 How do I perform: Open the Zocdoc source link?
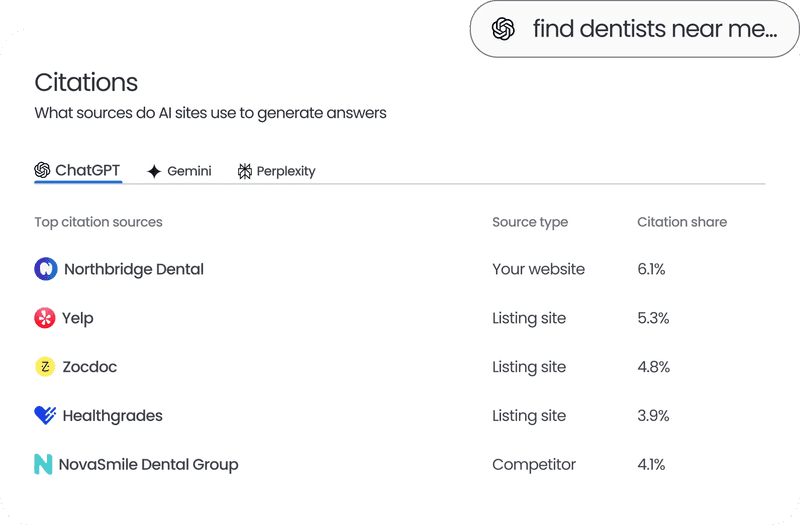[90, 367]
